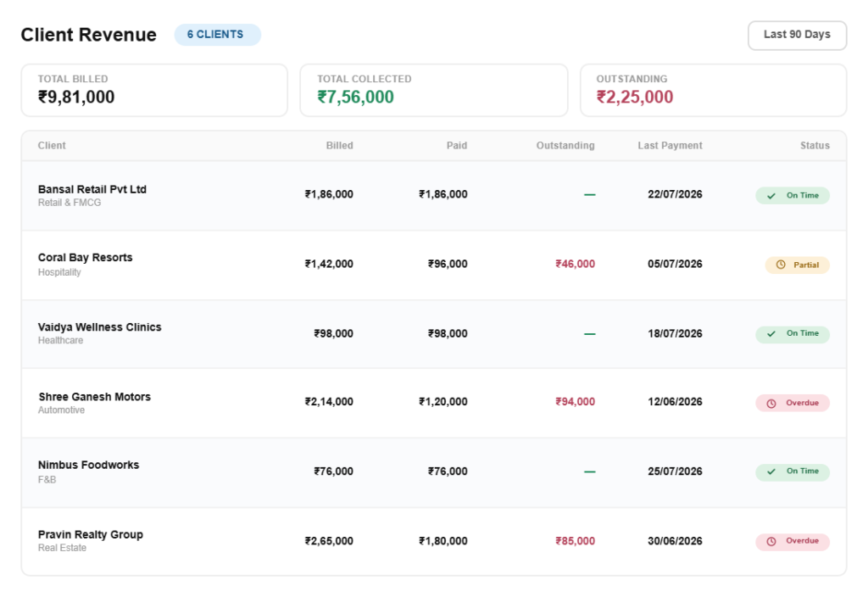Click the Real Estate industry label

[x=62, y=549]
